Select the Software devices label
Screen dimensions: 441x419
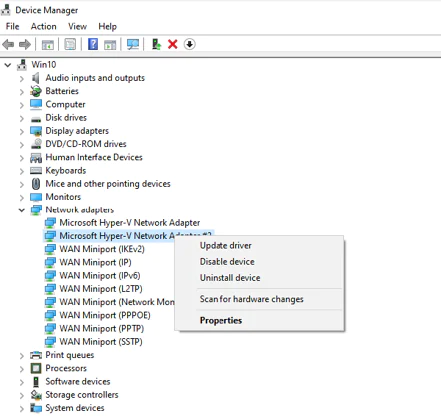[x=78, y=382]
